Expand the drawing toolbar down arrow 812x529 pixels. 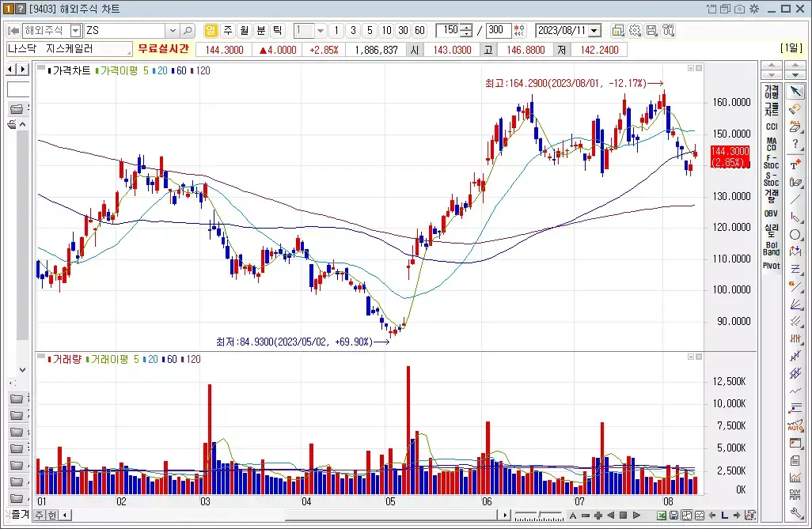pos(795,75)
